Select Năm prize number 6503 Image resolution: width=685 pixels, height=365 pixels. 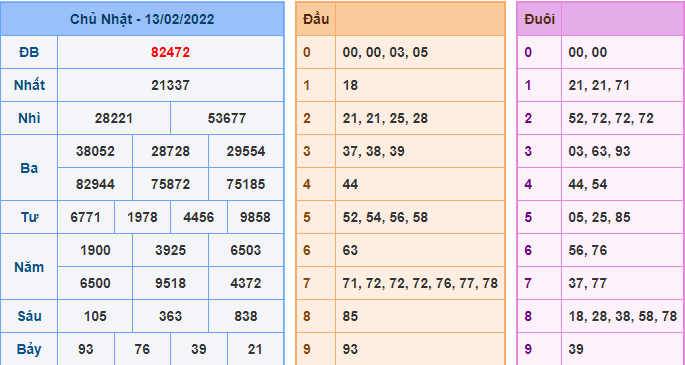[x=246, y=250]
